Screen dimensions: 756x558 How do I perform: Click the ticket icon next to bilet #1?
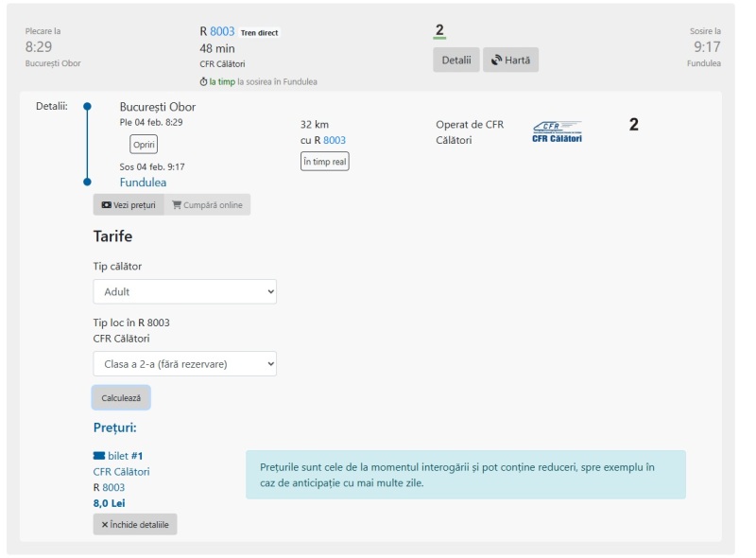point(99,456)
